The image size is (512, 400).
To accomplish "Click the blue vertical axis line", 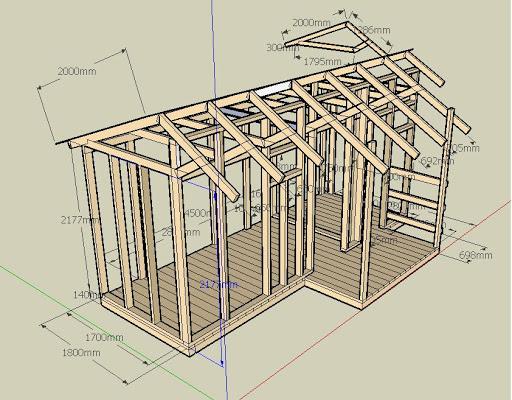I will pos(218,200).
